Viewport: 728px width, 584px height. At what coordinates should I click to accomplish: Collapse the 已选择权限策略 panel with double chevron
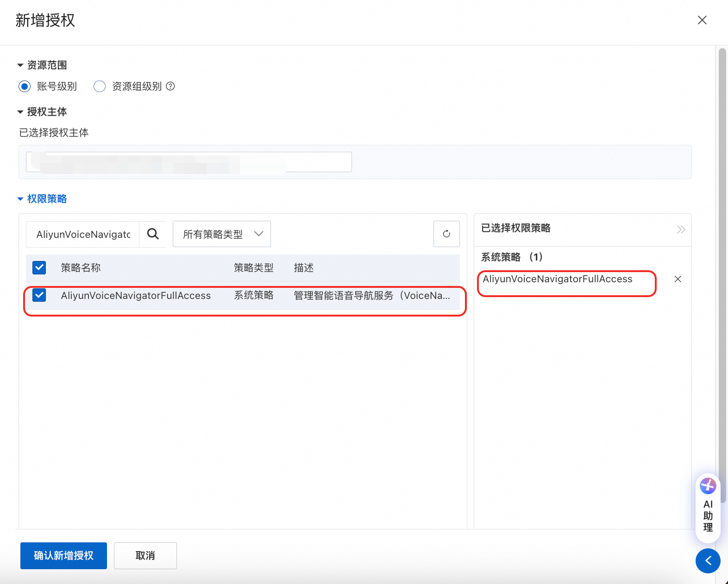click(x=681, y=230)
